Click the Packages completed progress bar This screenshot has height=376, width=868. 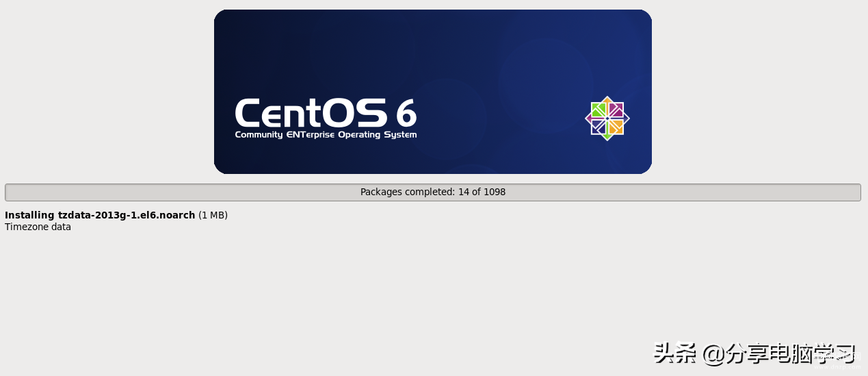coord(433,192)
